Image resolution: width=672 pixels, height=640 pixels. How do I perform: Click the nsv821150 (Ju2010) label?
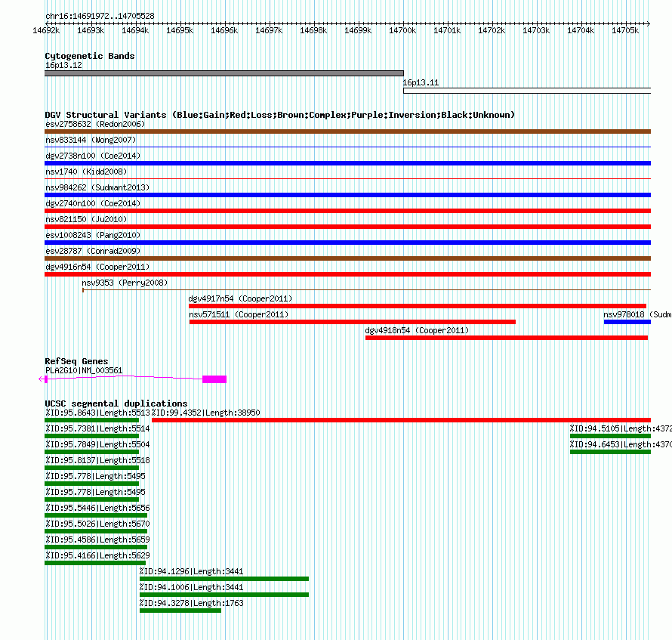tap(86, 219)
